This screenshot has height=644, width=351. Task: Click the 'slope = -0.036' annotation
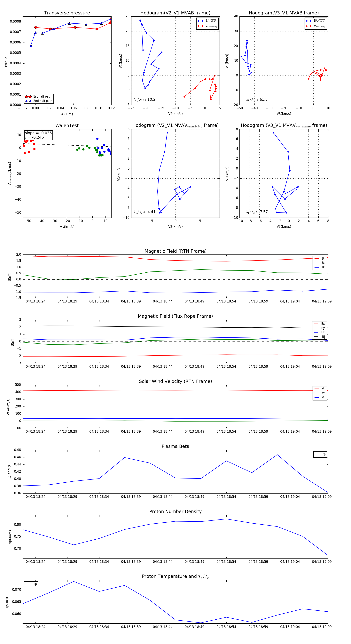(x=38, y=133)
